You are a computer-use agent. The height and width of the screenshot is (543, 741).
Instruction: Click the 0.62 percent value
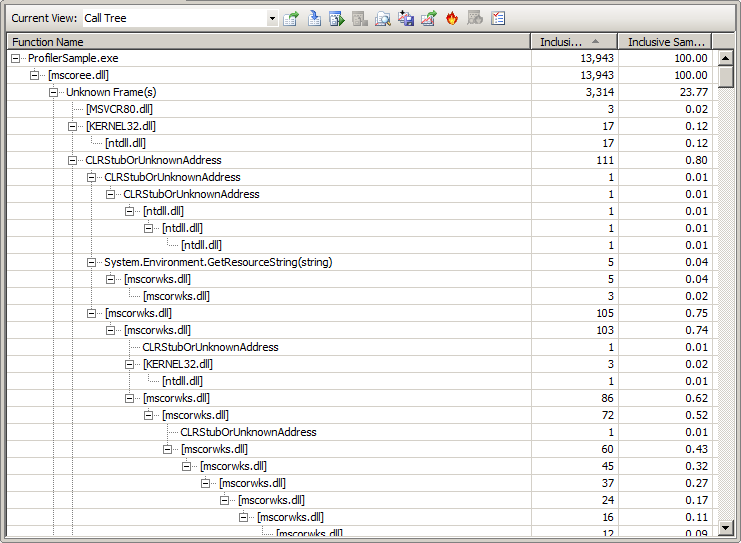[x=696, y=398]
